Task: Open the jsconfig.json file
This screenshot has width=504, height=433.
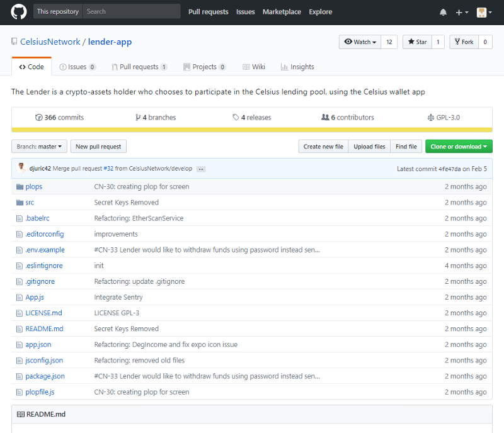Action: pyautogui.click(x=44, y=361)
